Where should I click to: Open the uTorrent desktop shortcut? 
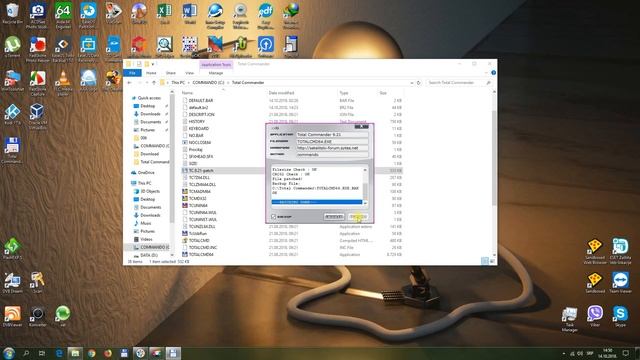tap(12, 47)
